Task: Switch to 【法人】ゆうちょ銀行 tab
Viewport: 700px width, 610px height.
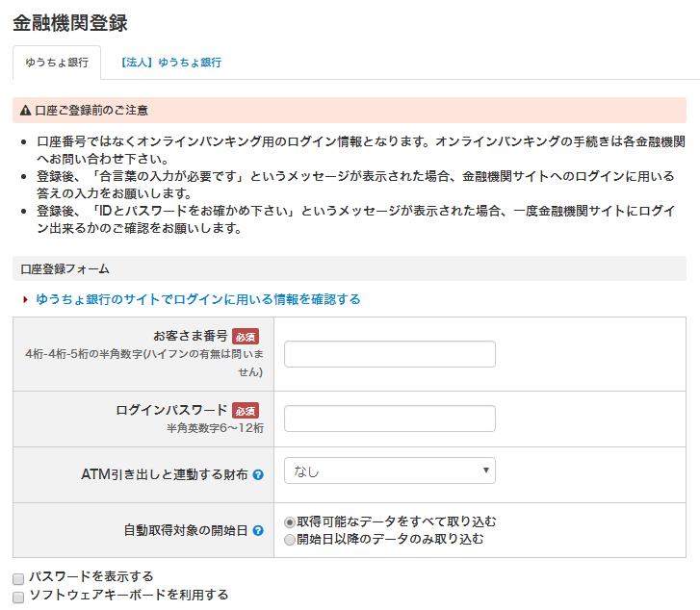Action: [x=170, y=63]
